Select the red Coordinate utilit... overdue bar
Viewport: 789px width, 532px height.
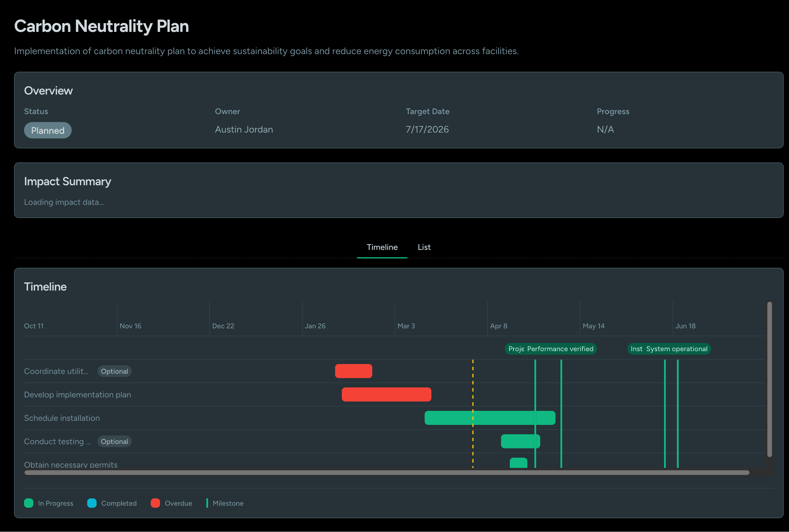tap(354, 371)
